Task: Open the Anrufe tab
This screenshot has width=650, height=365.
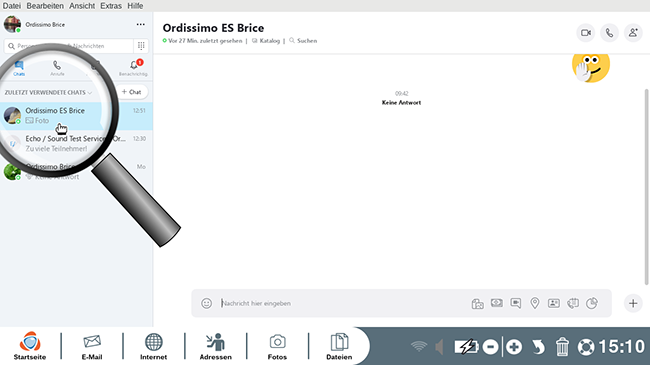Action: (57, 68)
